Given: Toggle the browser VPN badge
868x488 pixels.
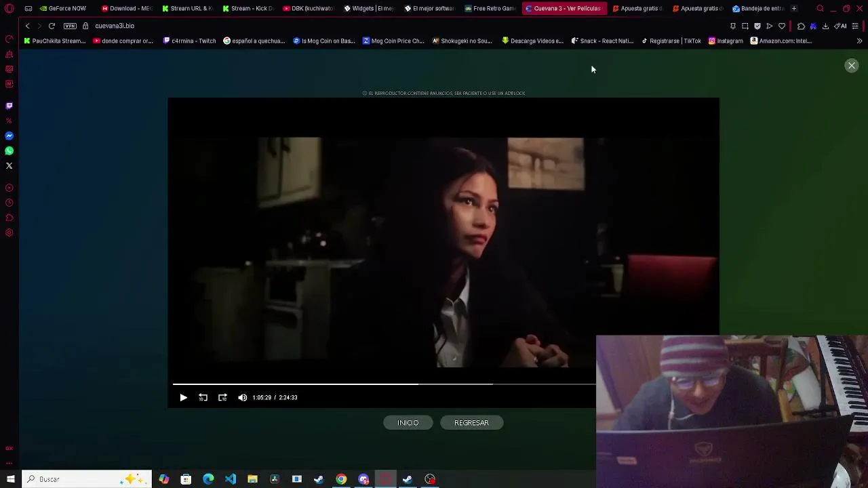Looking at the screenshot, I should tap(70, 26).
